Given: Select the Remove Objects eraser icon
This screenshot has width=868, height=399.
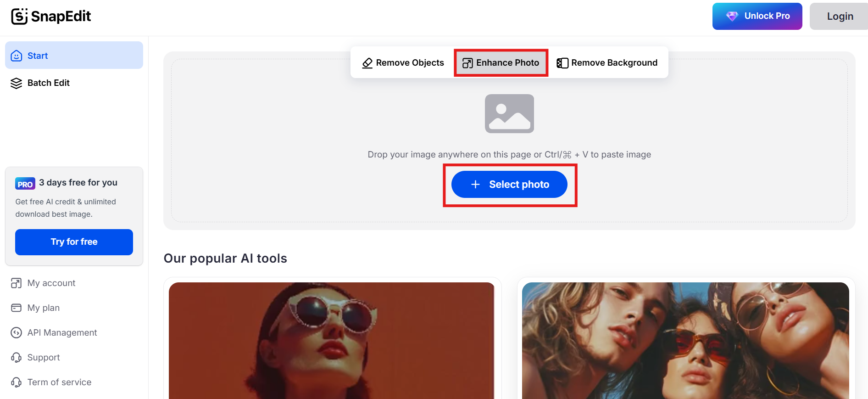Looking at the screenshot, I should click(367, 63).
